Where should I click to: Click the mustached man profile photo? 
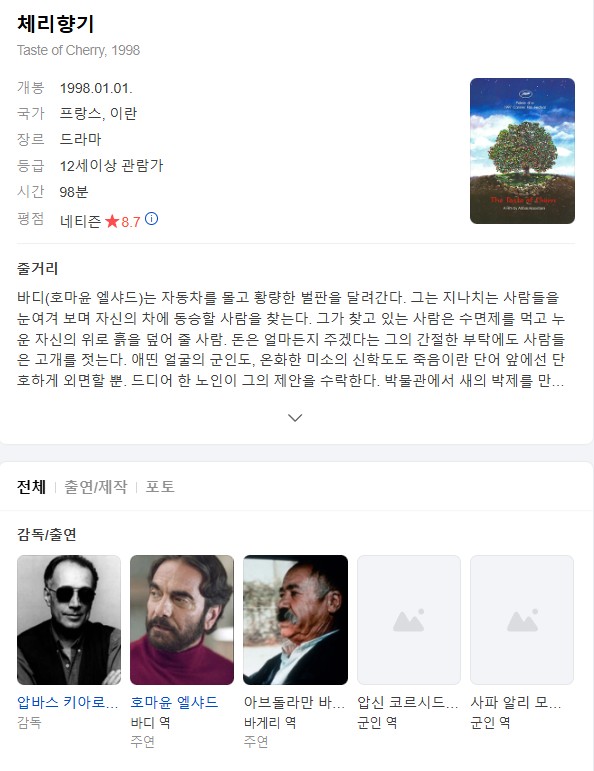tap(296, 620)
